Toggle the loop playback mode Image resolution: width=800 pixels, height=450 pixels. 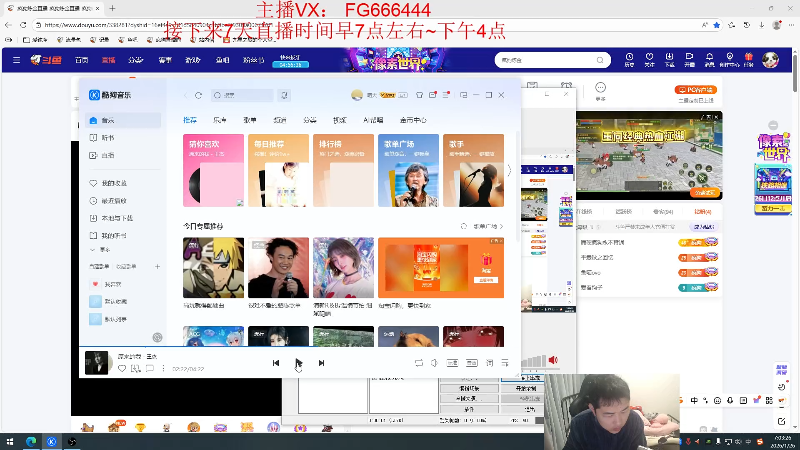click(x=419, y=363)
